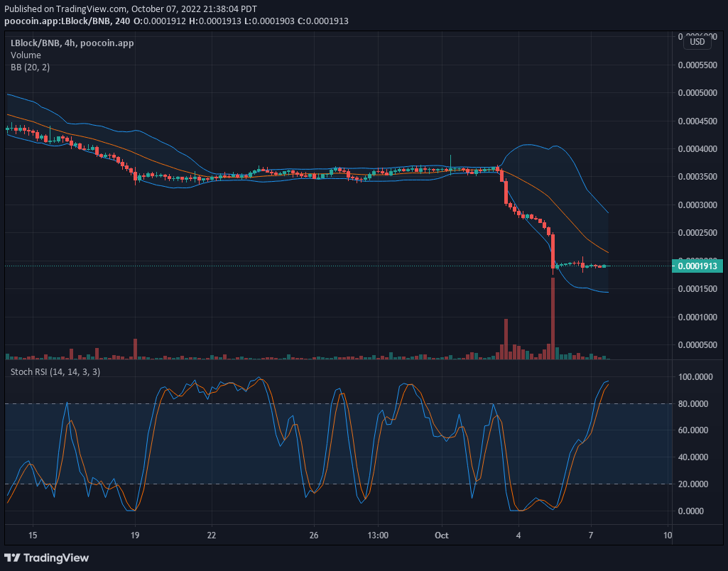728x571 pixels.
Task: Click the 80.0000 Stoch RSI level label
Action: tap(693, 404)
